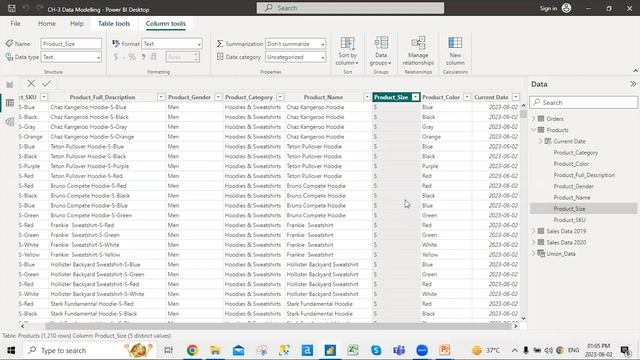Open the Sort by column tool
The image size is (640, 360).
(x=347, y=51)
